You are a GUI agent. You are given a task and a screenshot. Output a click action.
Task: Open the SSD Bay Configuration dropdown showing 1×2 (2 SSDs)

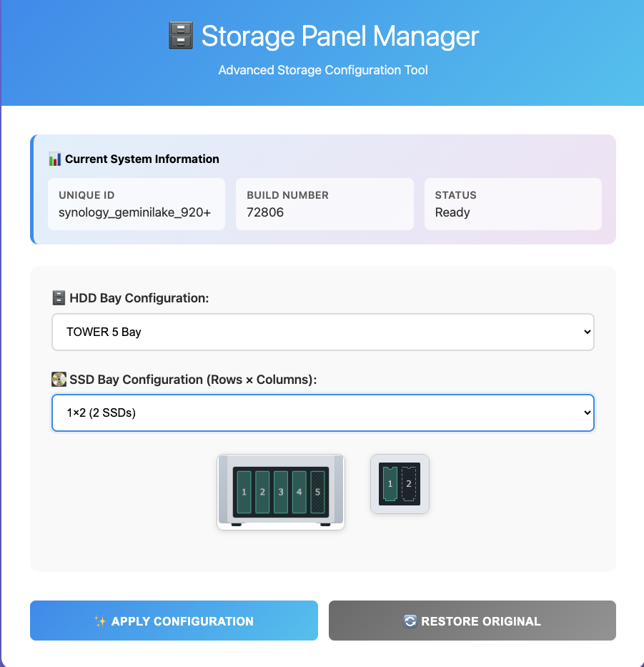point(323,412)
